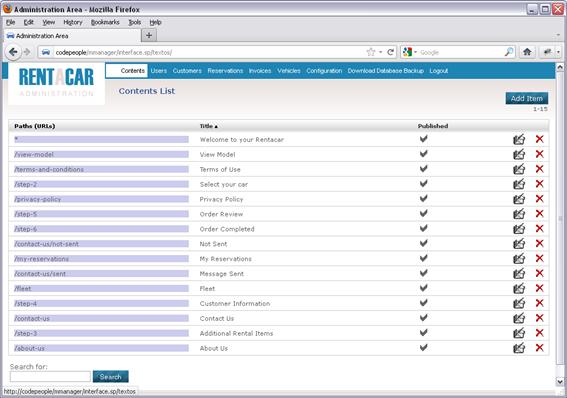
Task: Toggle published checkmark for Message Sent
Action: click(x=423, y=273)
